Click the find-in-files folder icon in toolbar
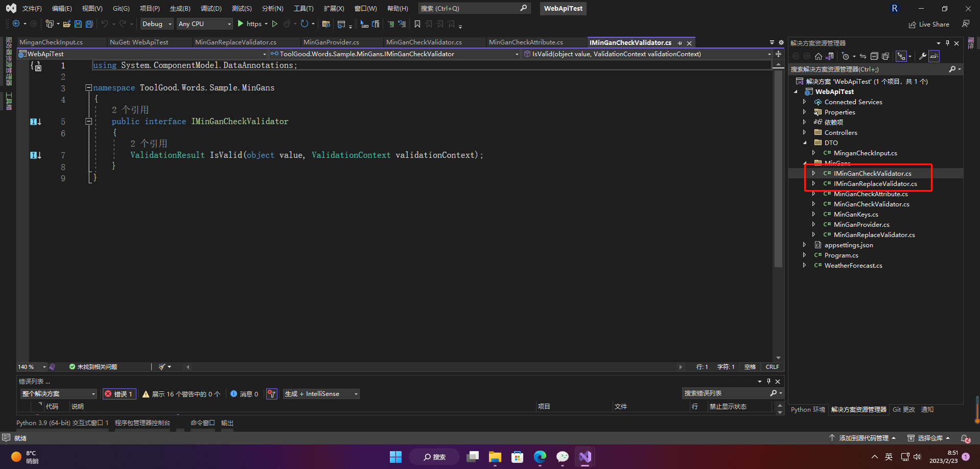 [x=326, y=24]
